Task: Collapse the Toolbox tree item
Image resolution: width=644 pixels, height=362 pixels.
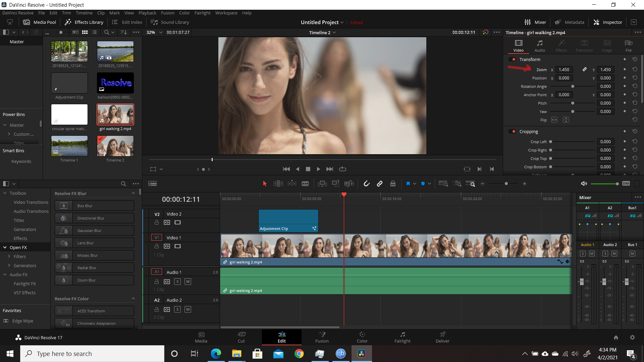Action: [x=5, y=193]
